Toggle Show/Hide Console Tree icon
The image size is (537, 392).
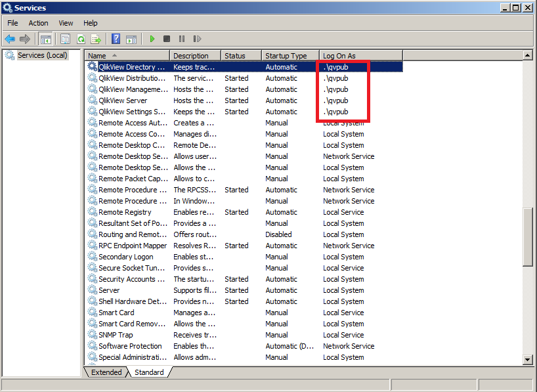point(45,39)
